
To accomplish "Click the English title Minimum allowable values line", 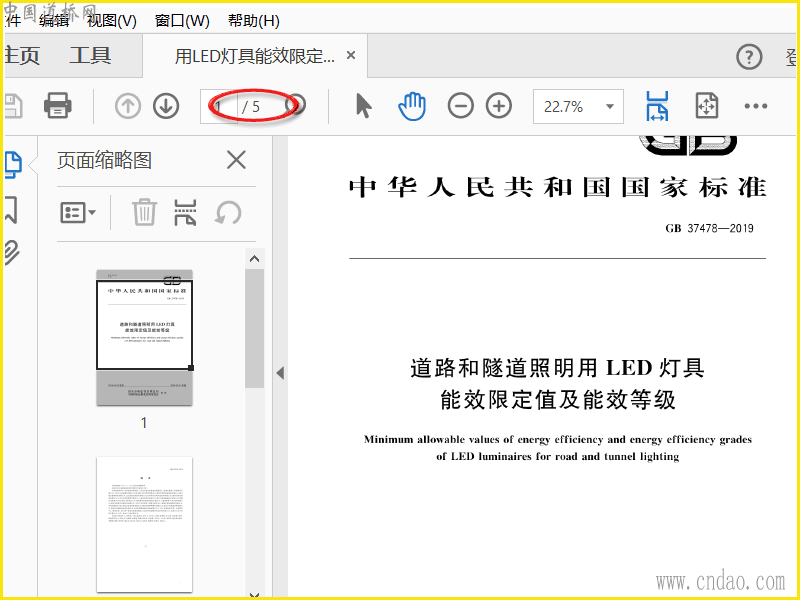I will point(558,439).
